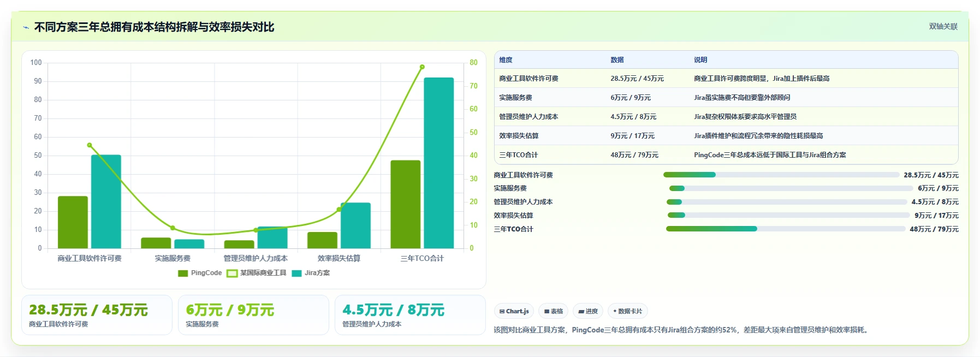The height and width of the screenshot is (357, 980).
Task: Click the summary sentence starting 该图对比商业工具方案
Action: click(682, 330)
